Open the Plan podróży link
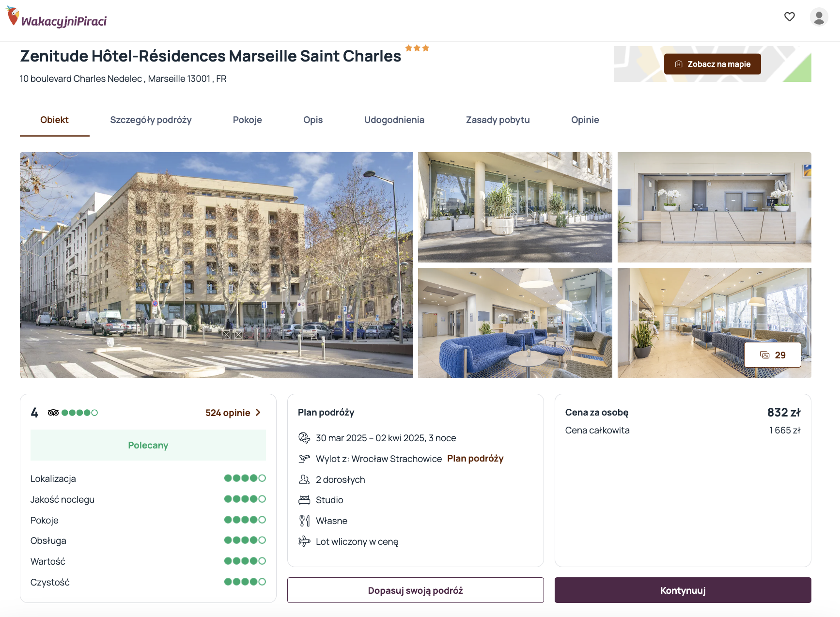Screen dimensions: 840x617 click(x=475, y=459)
